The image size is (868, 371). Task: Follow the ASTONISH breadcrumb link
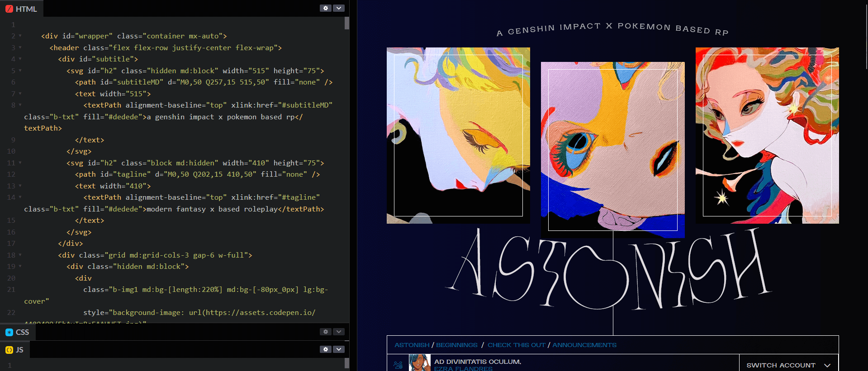point(412,345)
